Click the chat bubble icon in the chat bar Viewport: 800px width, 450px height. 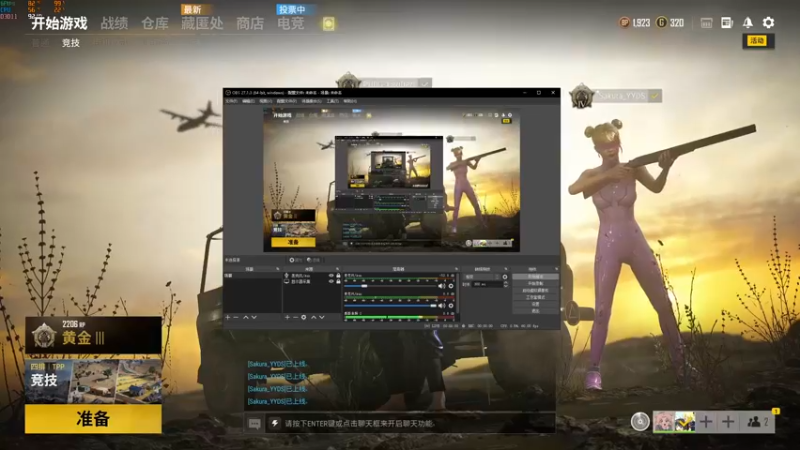coord(254,423)
